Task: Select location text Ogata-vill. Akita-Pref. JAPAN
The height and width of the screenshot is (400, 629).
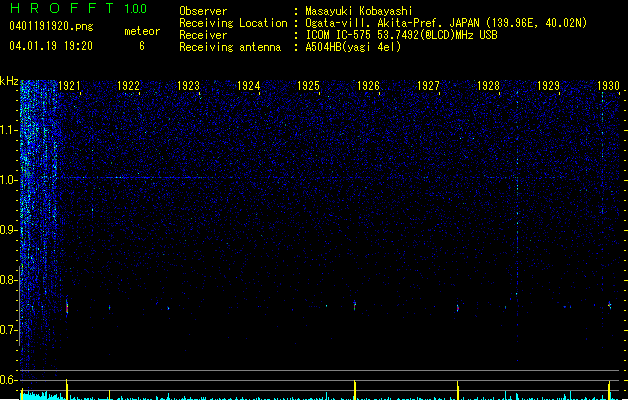Action: [392, 23]
